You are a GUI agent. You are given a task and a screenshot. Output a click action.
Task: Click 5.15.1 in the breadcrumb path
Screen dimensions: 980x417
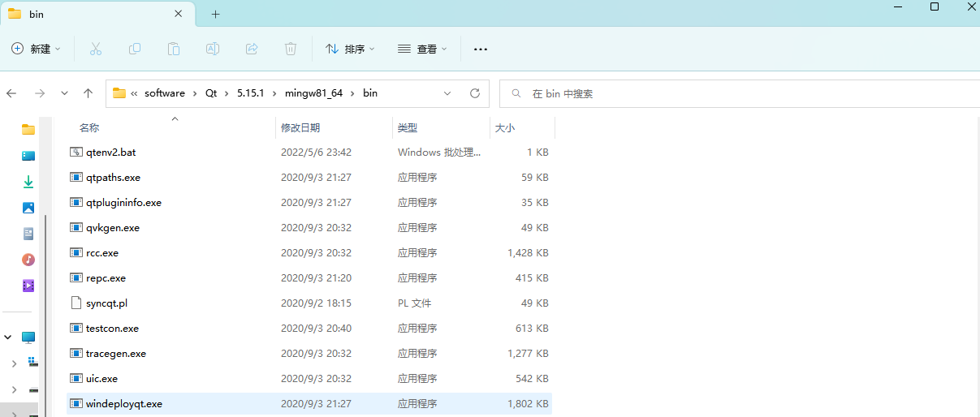point(251,93)
